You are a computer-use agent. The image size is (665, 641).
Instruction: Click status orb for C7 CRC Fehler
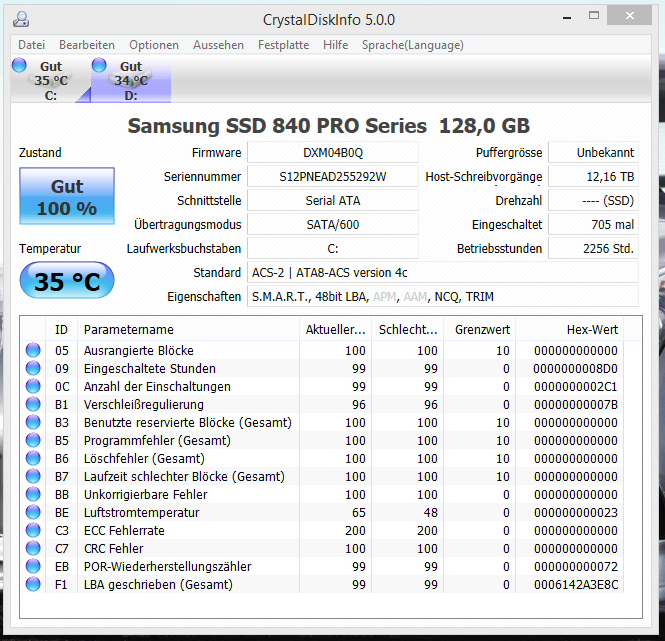pos(33,548)
